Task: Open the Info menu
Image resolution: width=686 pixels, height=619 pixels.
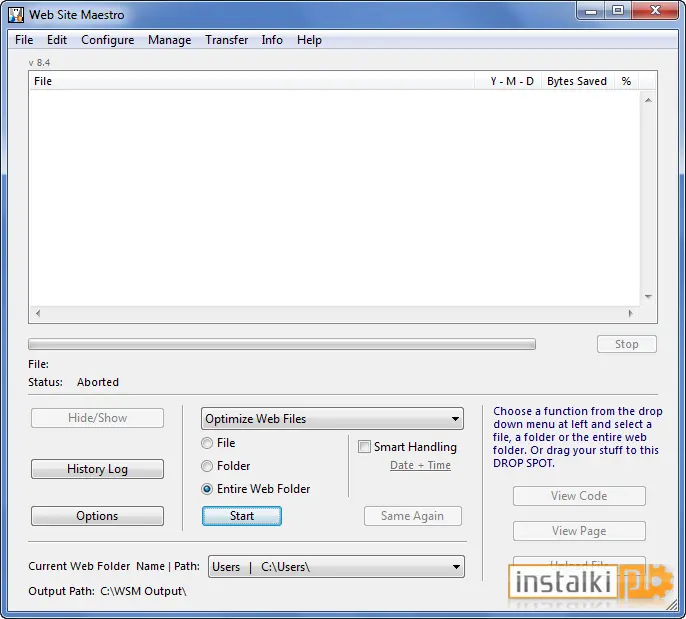Action: [x=272, y=40]
